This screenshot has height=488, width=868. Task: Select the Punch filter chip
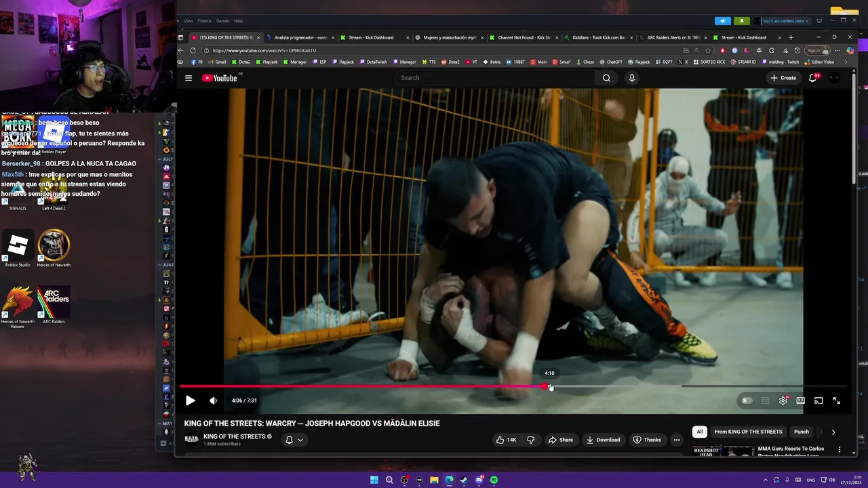802,432
